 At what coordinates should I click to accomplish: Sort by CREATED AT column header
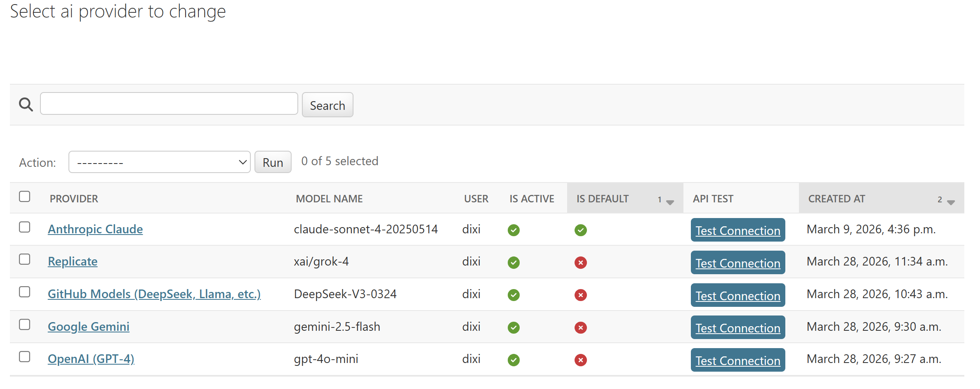(836, 199)
